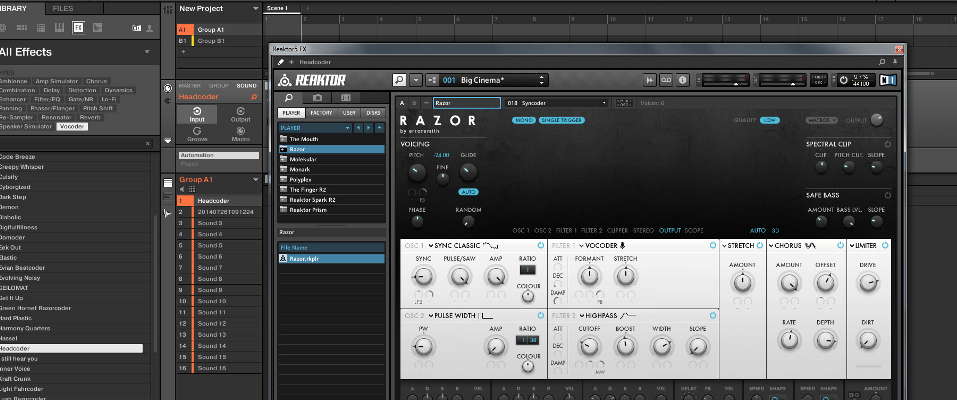The height and width of the screenshot is (400, 957).
Task: Open the All Effects dropdown arrow
Action: (x=147, y=52)
